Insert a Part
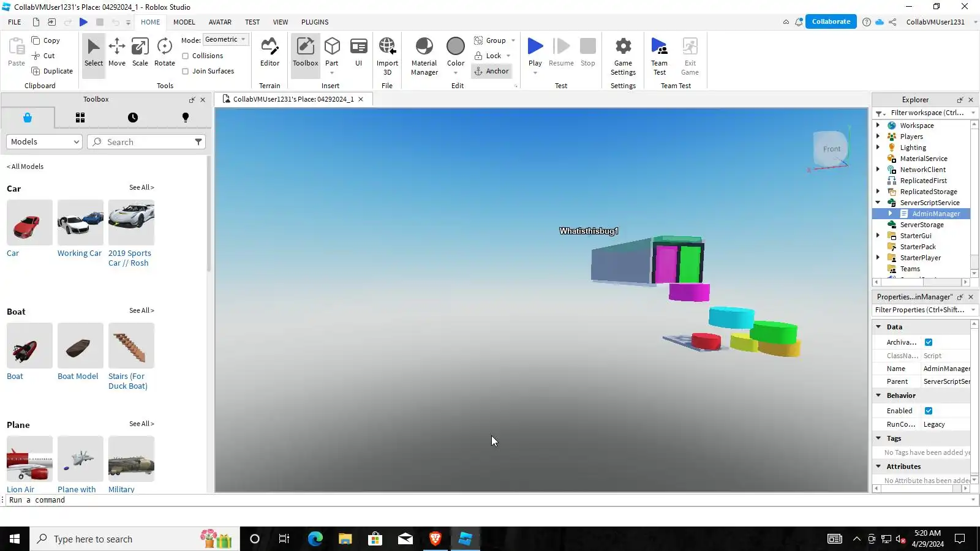 [x=331, y=53]
